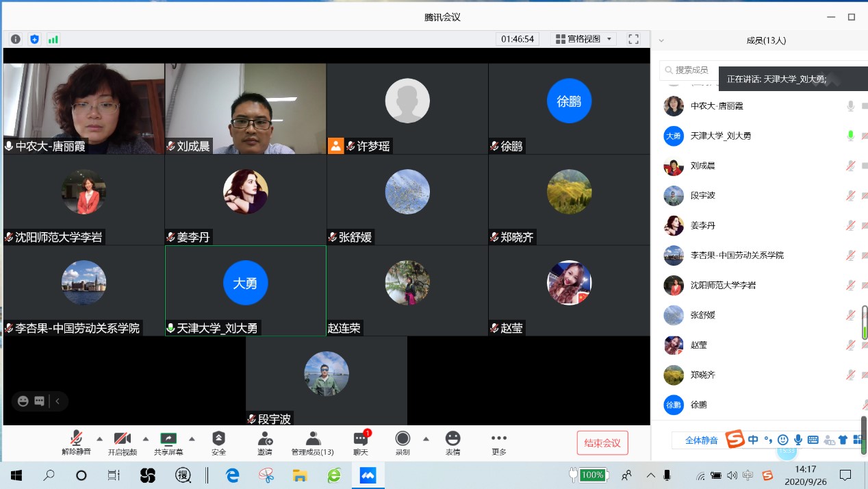
Task: Check the green network signal icon
Action: [53, 39]
